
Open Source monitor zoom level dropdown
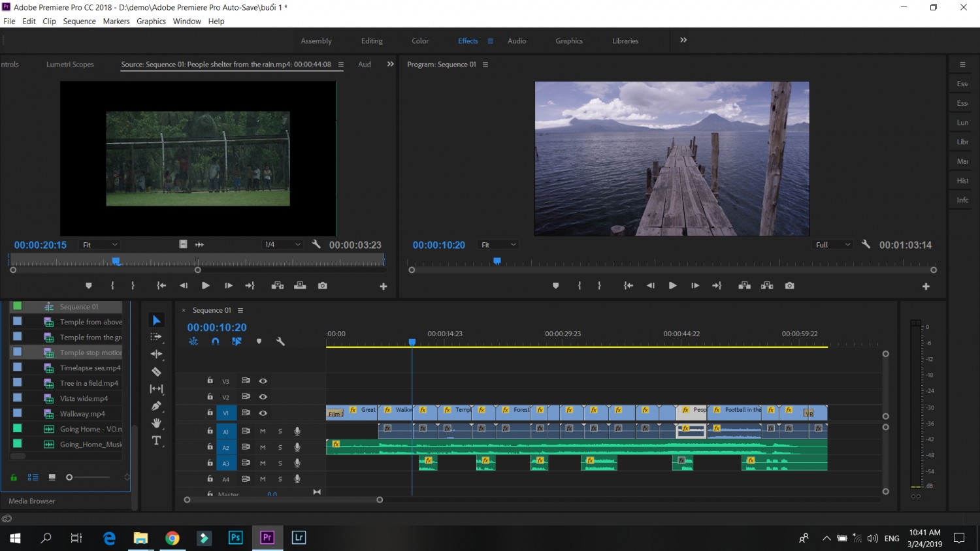(x=100, y=245)
